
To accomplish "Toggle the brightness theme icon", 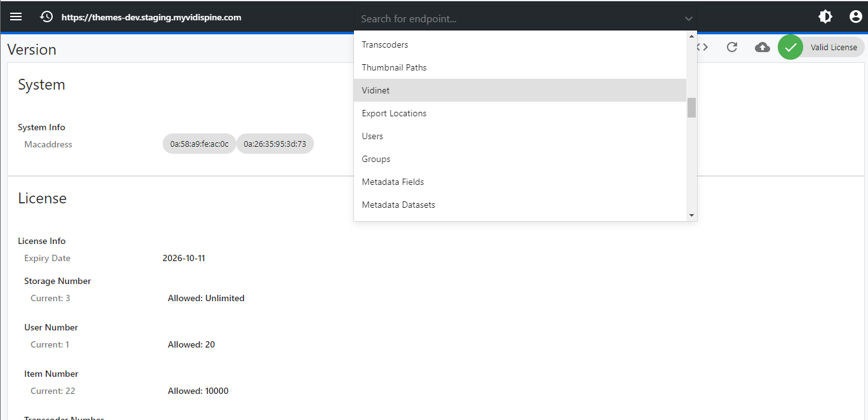I will (825, 17).
